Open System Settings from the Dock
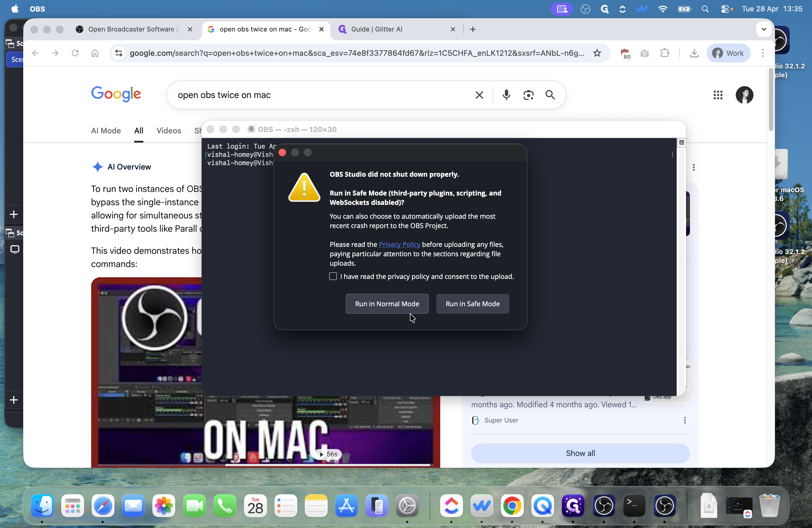This screenshot has width=812, height=528. pos(407,505)
